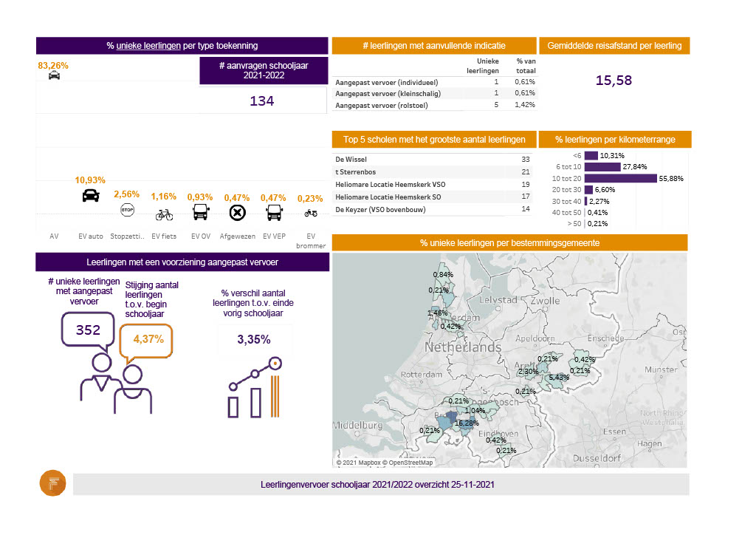Select the 10 tot 20 kilometer bar
The width and height of the screenshot is (756, 535).
point(620,178)
